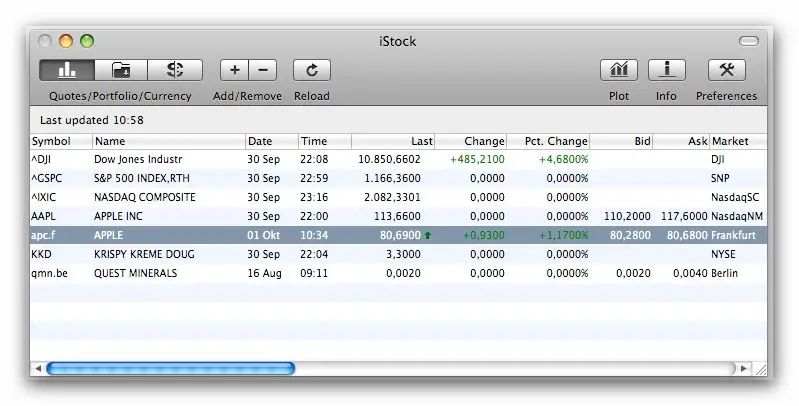
Task: Click the Berlin market cell
Action: coord(724,273)
